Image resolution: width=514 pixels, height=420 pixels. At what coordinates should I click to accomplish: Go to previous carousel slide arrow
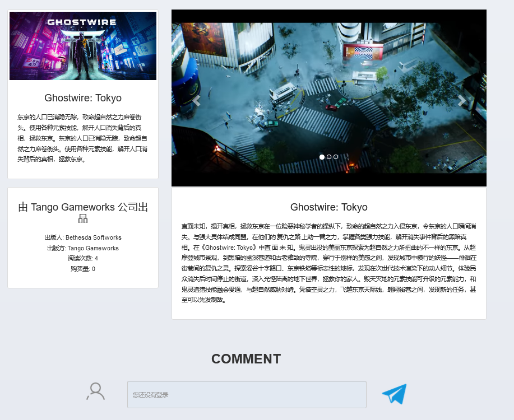pyautogui.click(x=196, y=101)
